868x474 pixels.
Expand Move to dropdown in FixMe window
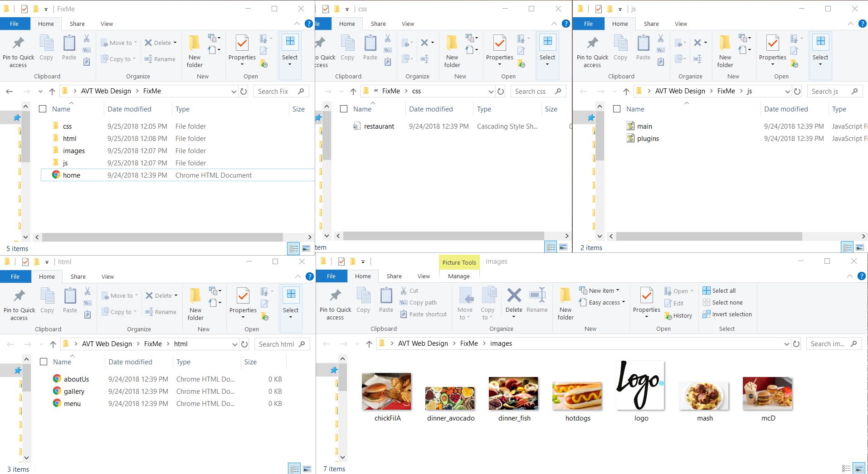[135, 43]
